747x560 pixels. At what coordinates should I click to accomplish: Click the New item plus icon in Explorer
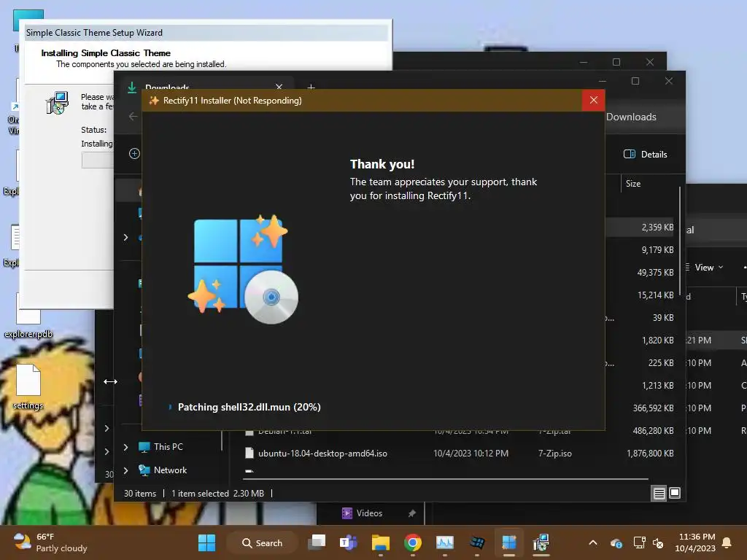(x=134, y=153)
